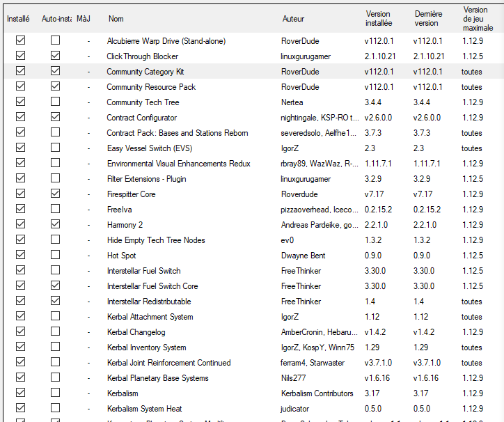This screenshot has height=422, width=504.
Task: Select Firespitter Core mod name
Action: 131,194
